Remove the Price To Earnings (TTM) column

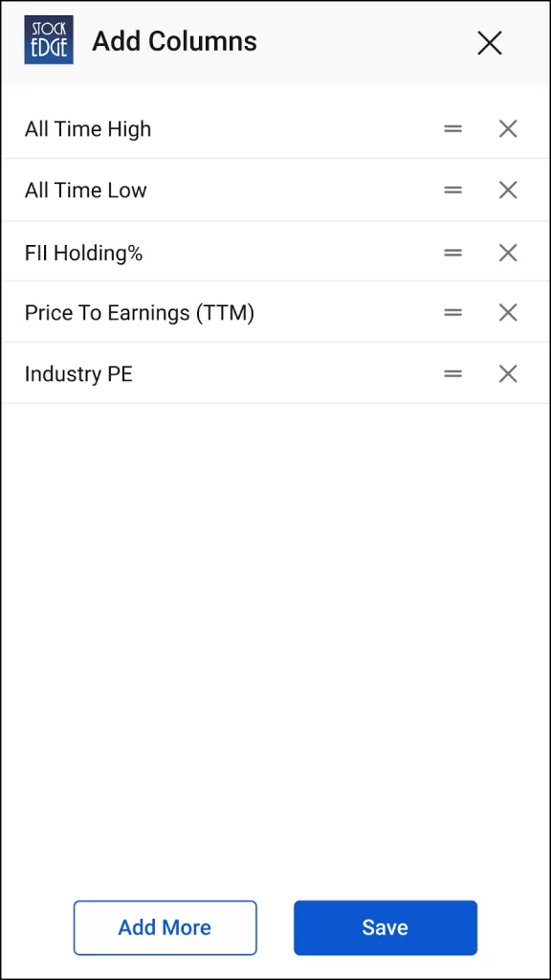pyautogui.click(x=508, y=312)
